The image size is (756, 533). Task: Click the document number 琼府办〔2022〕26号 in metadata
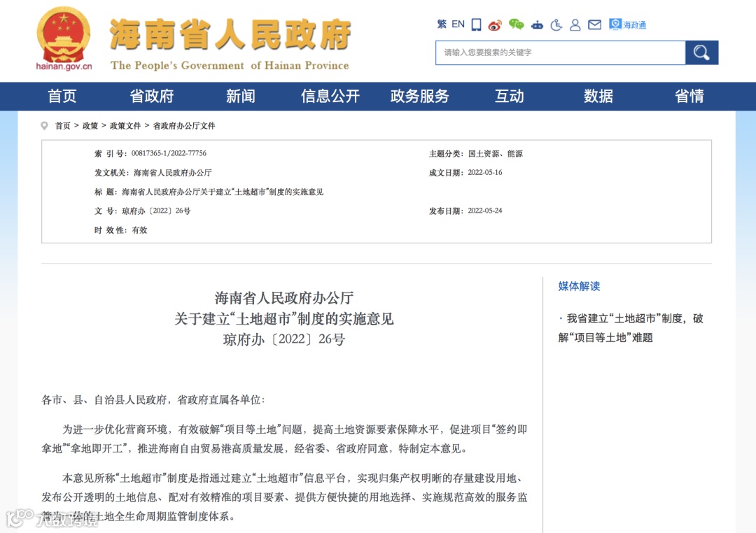156,211
